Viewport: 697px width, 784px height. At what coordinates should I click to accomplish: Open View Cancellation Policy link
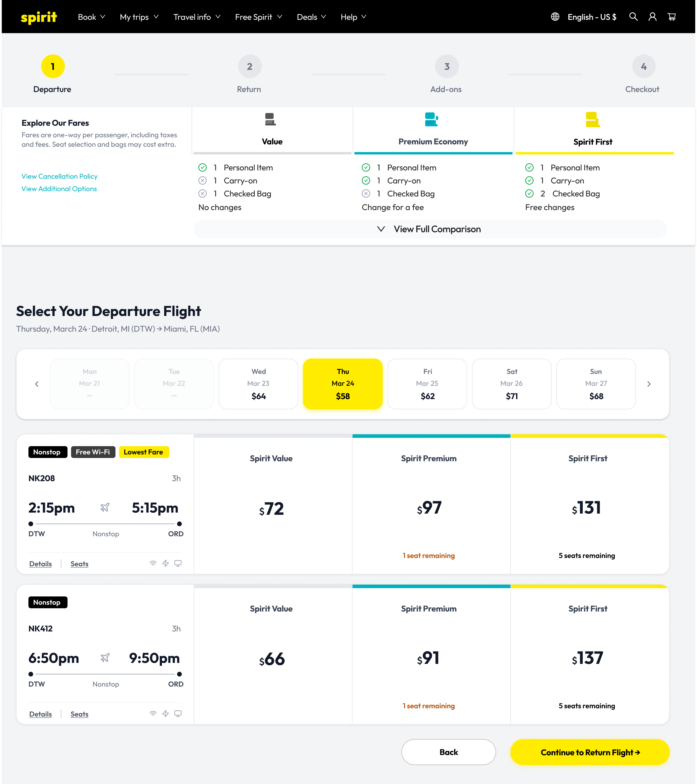point(60,176)
